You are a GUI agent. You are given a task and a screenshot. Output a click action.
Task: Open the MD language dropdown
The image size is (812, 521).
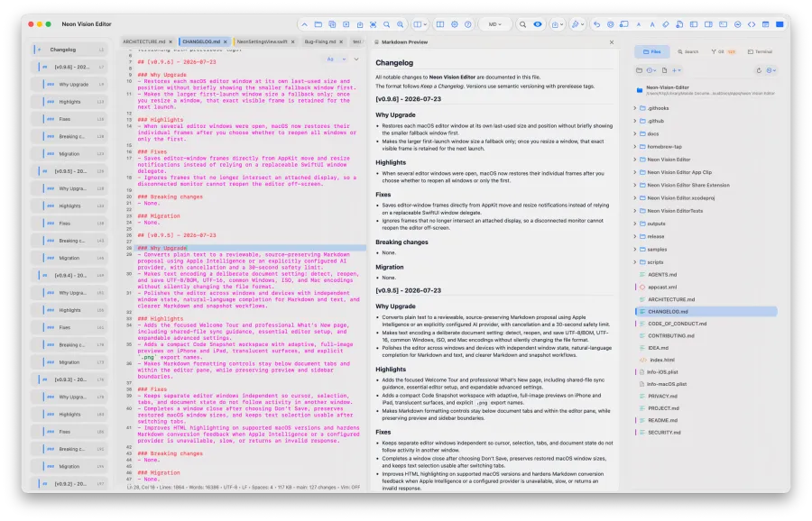(495, 24)
